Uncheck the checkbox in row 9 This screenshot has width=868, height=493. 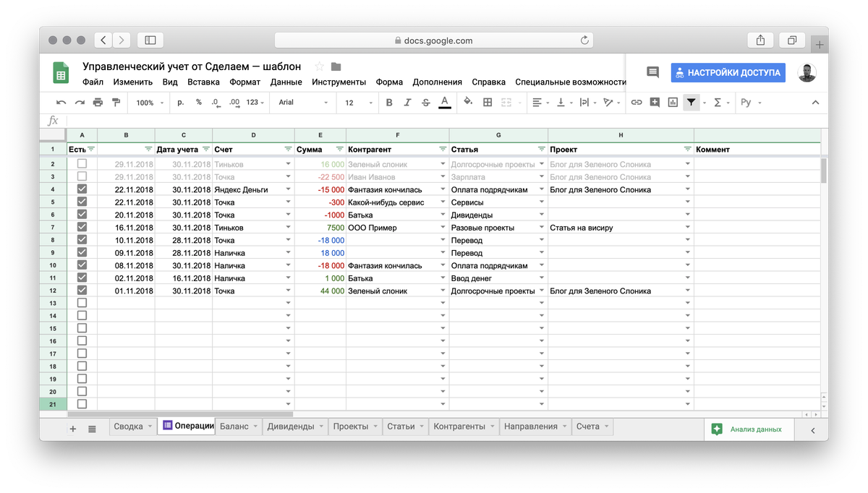click(x=82, y=252)
